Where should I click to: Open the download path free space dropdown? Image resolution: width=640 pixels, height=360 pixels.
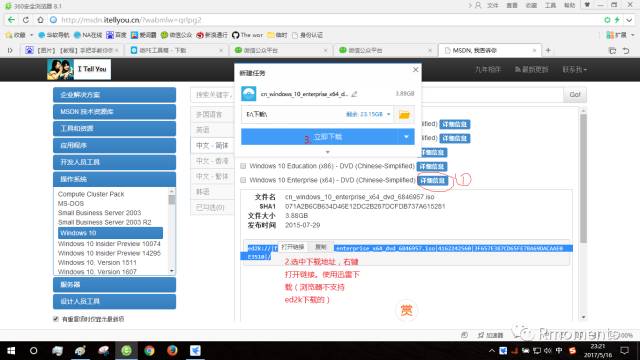pyautogui.click(x=389, y=114)
